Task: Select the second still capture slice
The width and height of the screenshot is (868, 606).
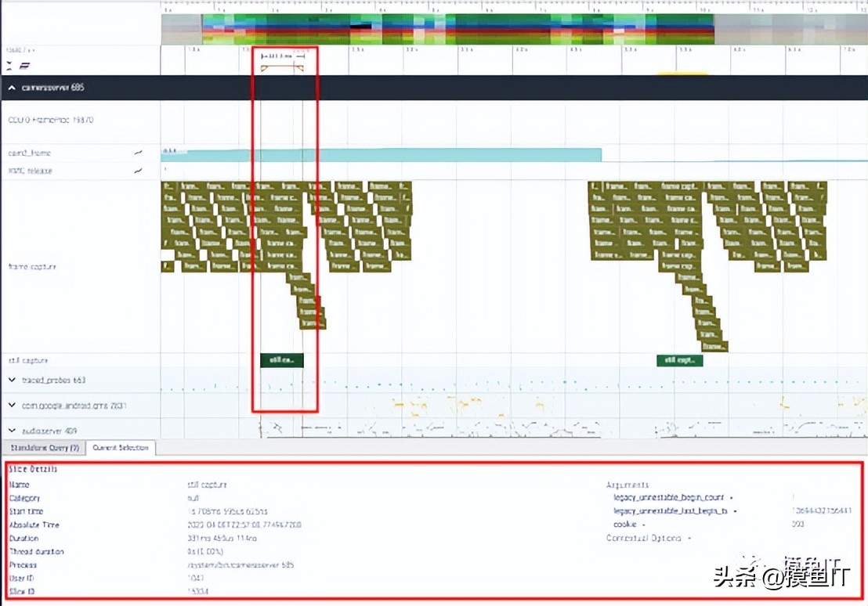Action: pos(680,360)
